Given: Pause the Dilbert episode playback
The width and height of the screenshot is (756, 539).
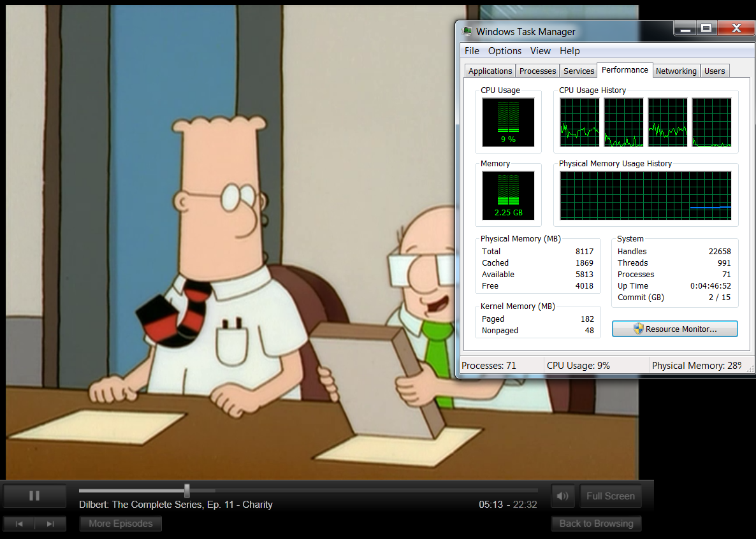Looking at the screenshot, I should [x=34, y=496].
